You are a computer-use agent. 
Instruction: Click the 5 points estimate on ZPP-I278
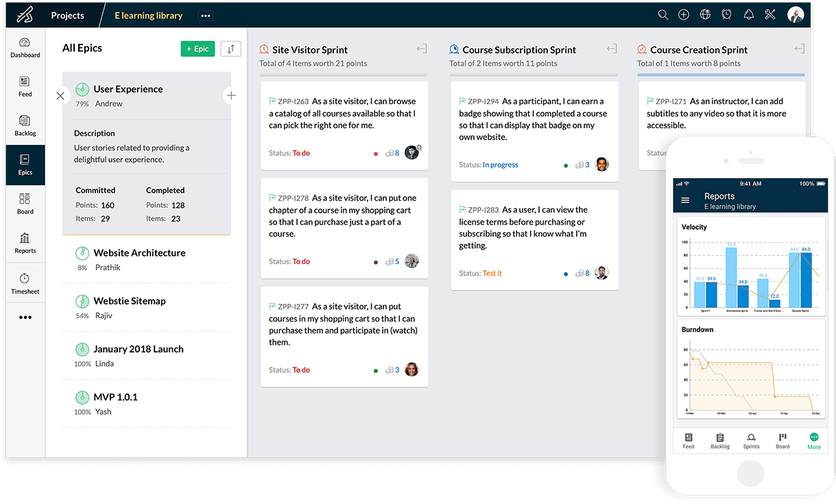393,261
